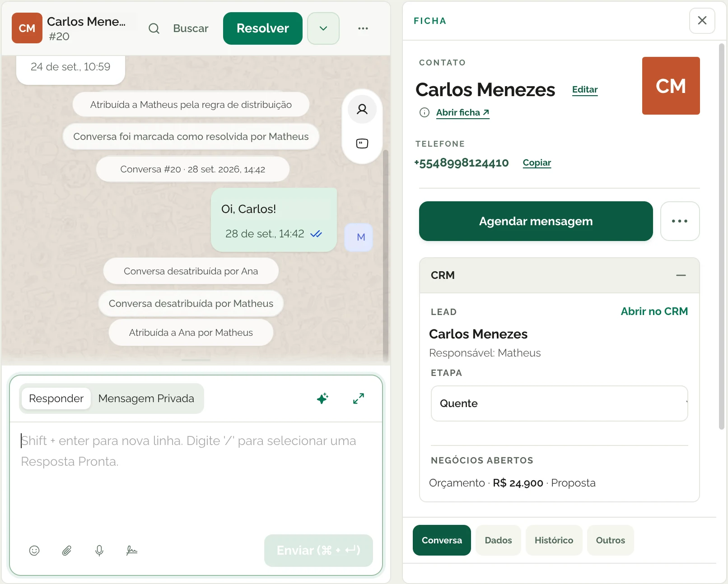Click 'Atribuída a Ana por Matheus' event

point(191,333)
